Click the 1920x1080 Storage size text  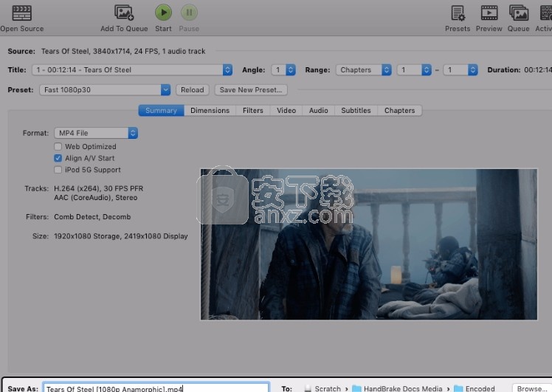tap(121, 236)
